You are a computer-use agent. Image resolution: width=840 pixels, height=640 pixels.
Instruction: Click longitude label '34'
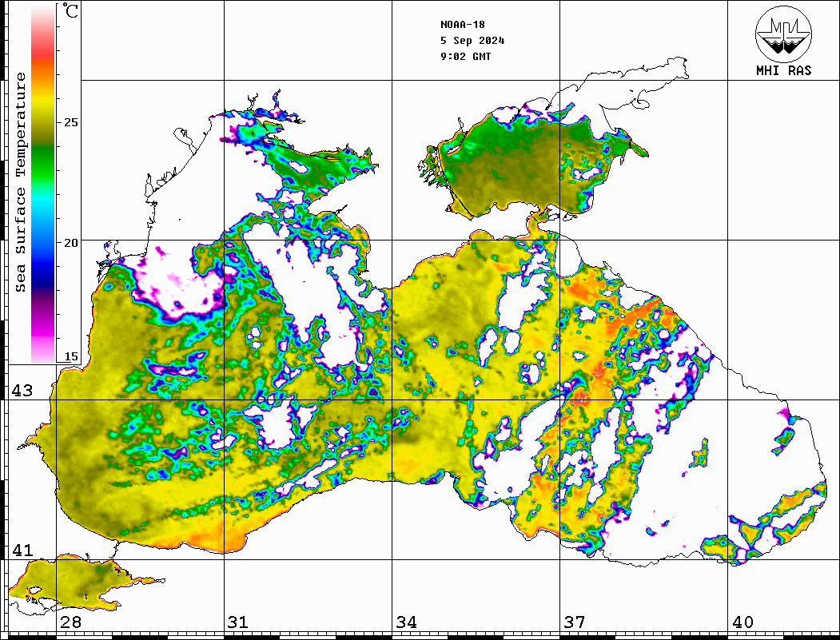407,622
